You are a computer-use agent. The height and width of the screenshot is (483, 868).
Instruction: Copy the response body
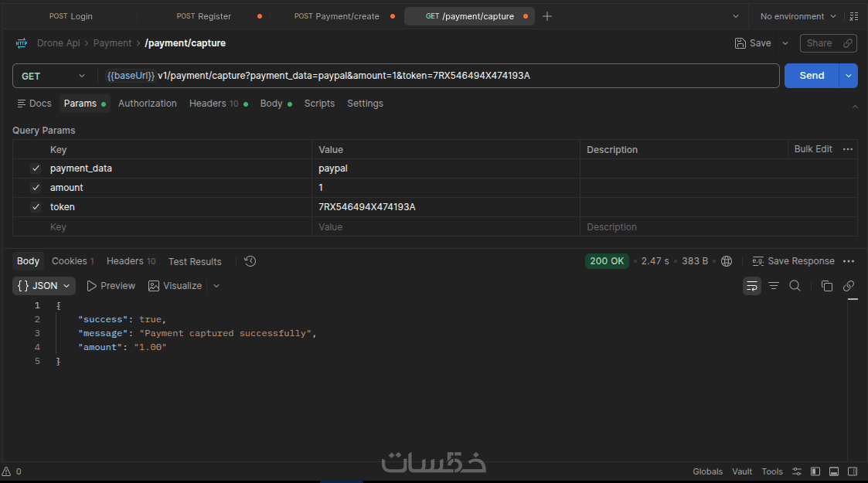coord(826,286)
